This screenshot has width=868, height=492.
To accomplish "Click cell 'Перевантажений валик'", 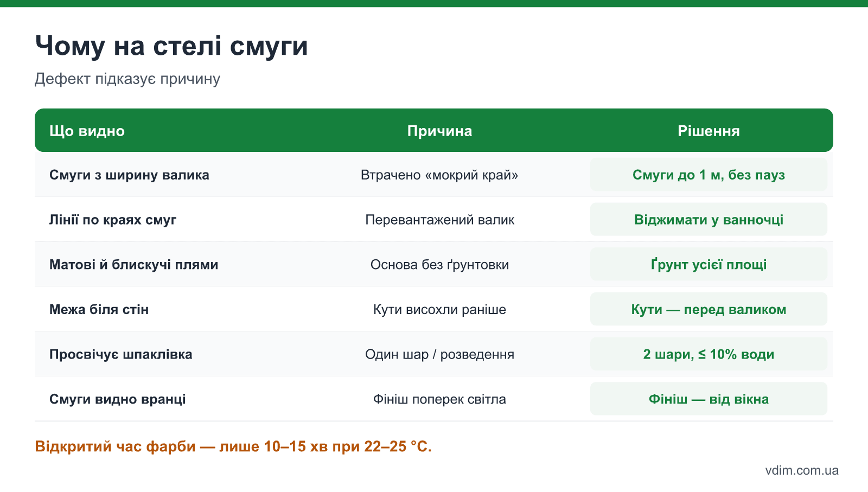I will [439, 220].
